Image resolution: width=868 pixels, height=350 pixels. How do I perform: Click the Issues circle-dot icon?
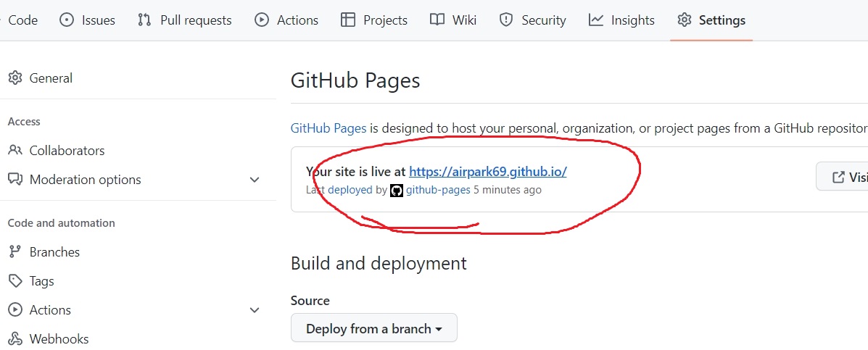tap(67, 20)
